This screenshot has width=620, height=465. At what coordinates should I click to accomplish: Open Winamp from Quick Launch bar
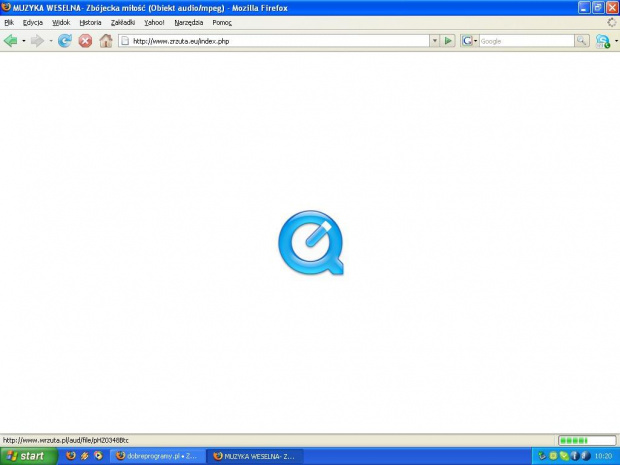[x=84, y=456]
